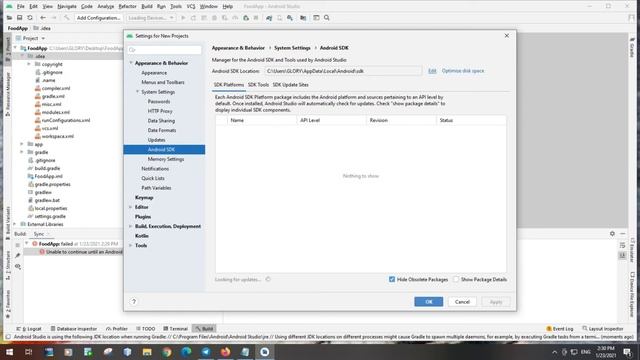
Task: Click the Android SDK Location path field
Action: click(343, 71)
